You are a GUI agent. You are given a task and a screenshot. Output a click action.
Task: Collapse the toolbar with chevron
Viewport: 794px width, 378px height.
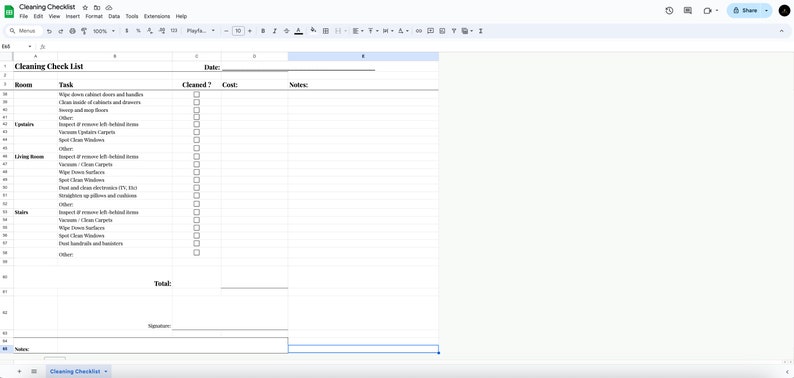(x=781, y=31)
